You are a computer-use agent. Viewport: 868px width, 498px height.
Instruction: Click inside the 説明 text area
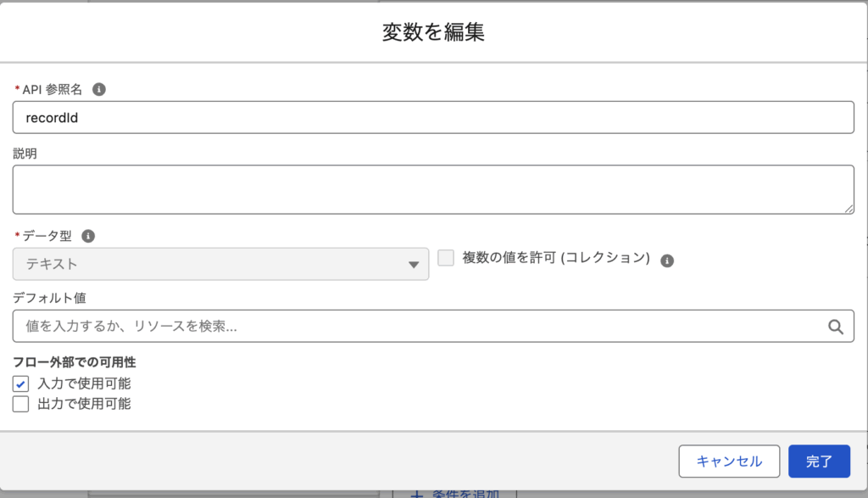[432, 189]
